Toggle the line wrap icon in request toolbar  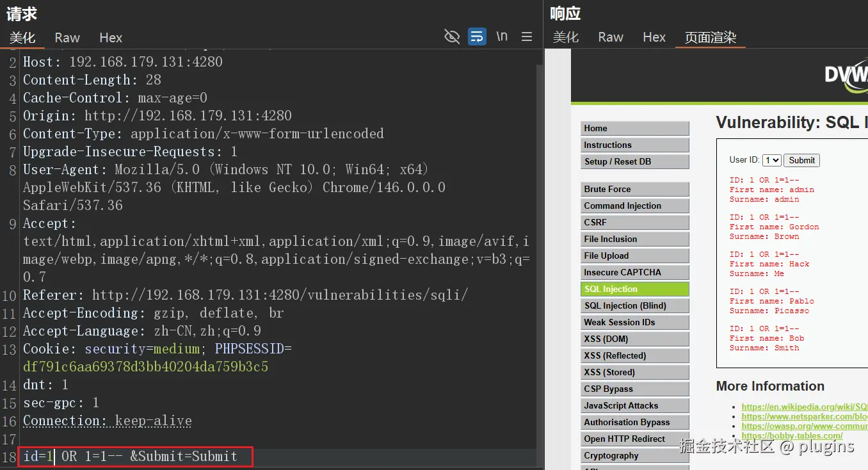[477, 36]
